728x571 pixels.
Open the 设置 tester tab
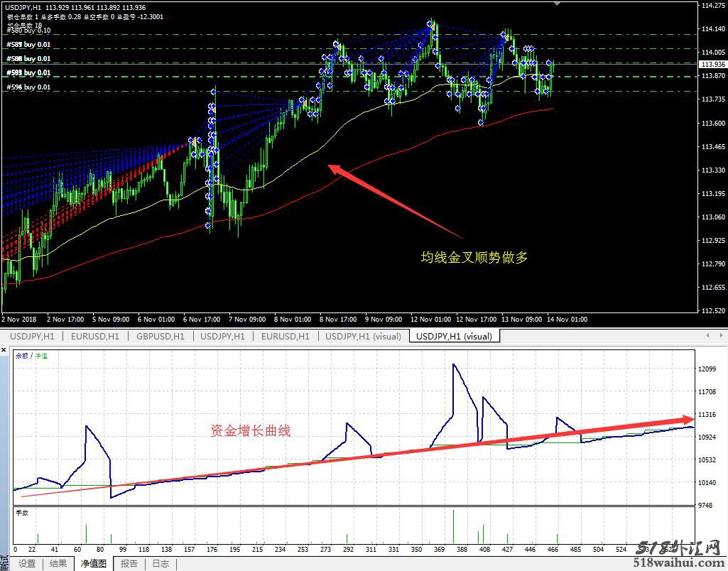tap(27, 564)
